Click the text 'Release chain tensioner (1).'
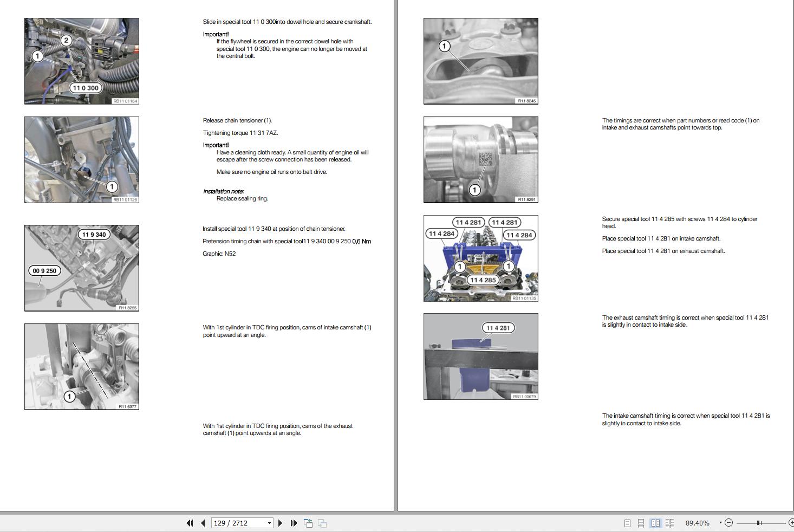 237,120
